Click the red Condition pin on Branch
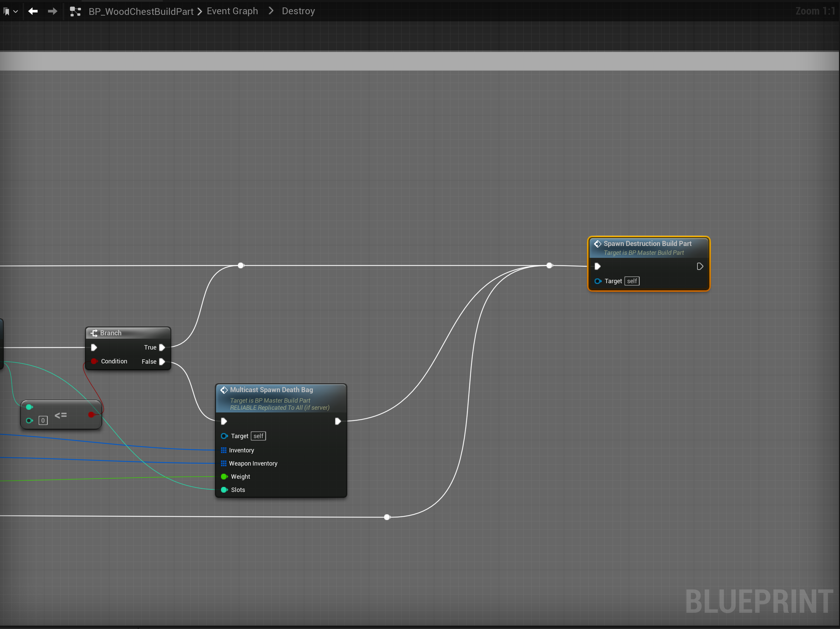 click(94, 361)
